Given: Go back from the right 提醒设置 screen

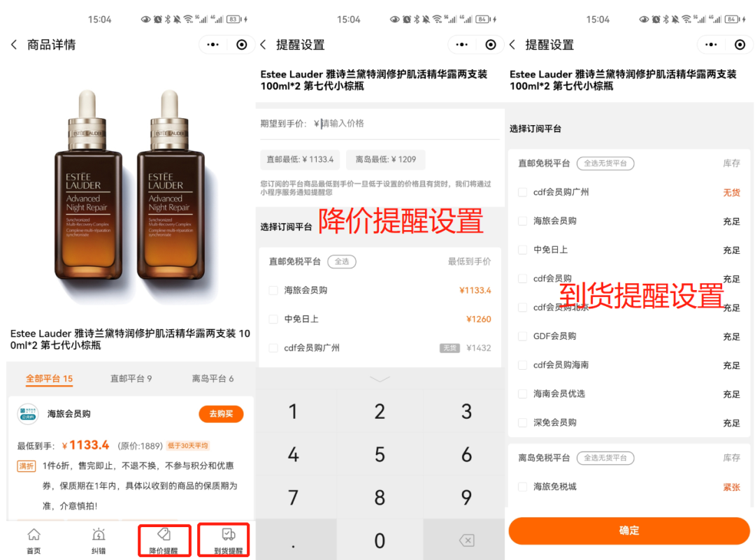Looking at the screenshot, I should [512, 45].
